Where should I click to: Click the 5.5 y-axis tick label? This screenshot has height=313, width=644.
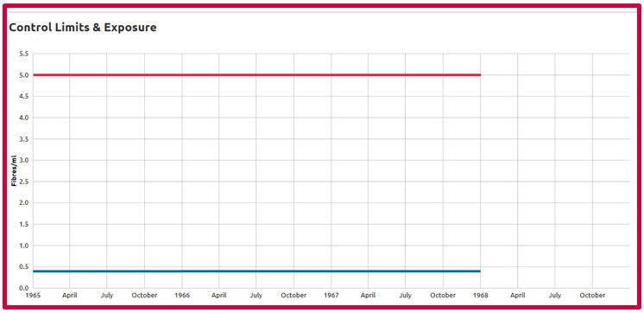pyautogui.click(x=23, y=54)
